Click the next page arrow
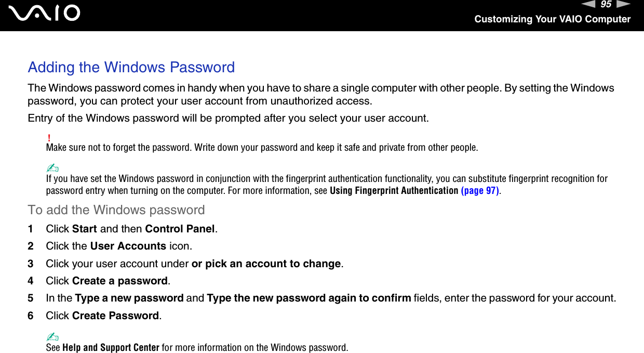The image size is (644, 353). (x=624, y=5)
